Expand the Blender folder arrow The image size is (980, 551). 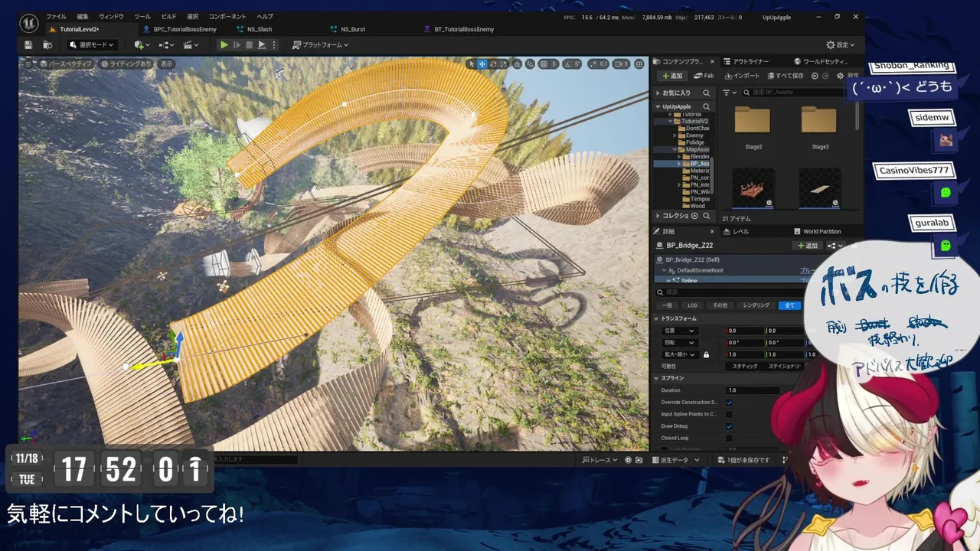pyautogui.click(x=679, y=156)
